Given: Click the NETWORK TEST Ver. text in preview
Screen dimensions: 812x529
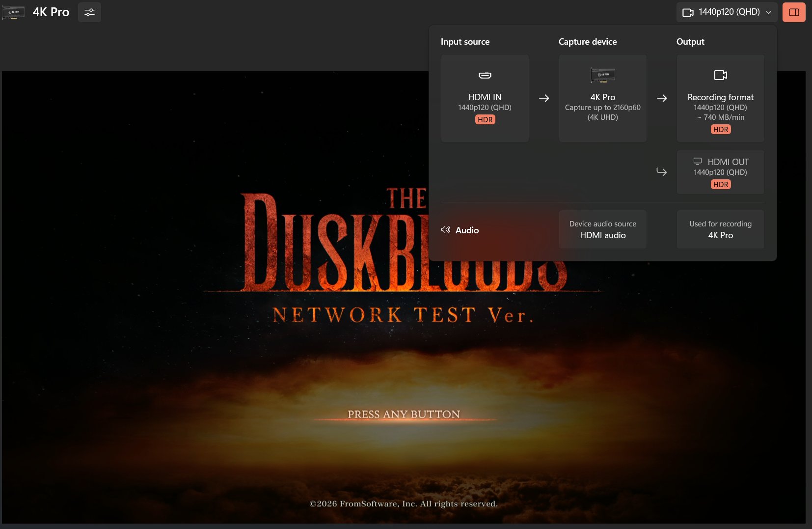Looking at the screenshot, I should tap(403, 315).
